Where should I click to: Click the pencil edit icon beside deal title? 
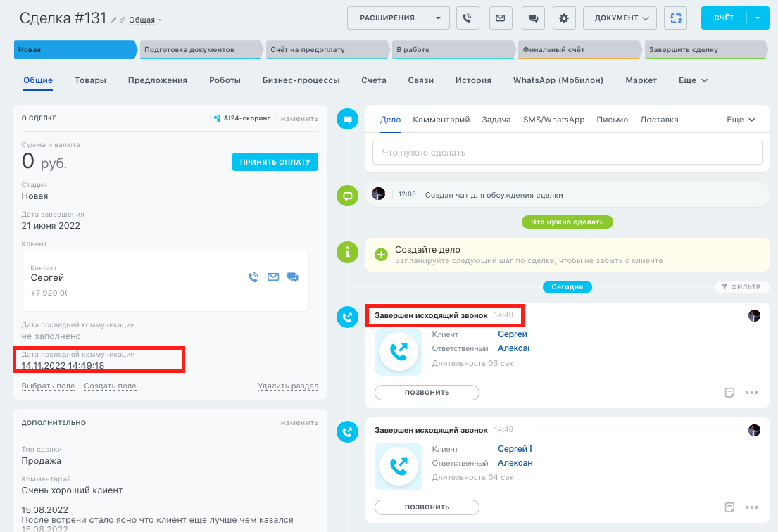click(113, 20)
